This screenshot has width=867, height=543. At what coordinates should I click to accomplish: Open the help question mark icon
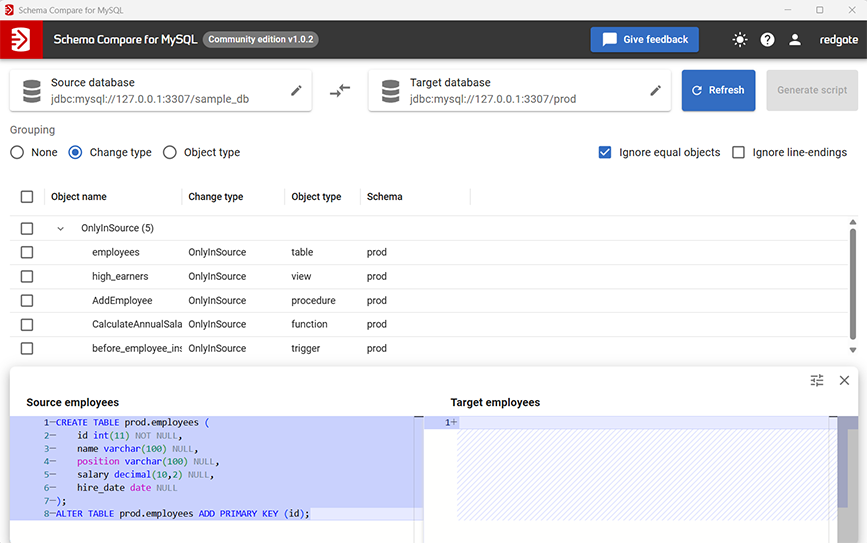coord(767,40)
